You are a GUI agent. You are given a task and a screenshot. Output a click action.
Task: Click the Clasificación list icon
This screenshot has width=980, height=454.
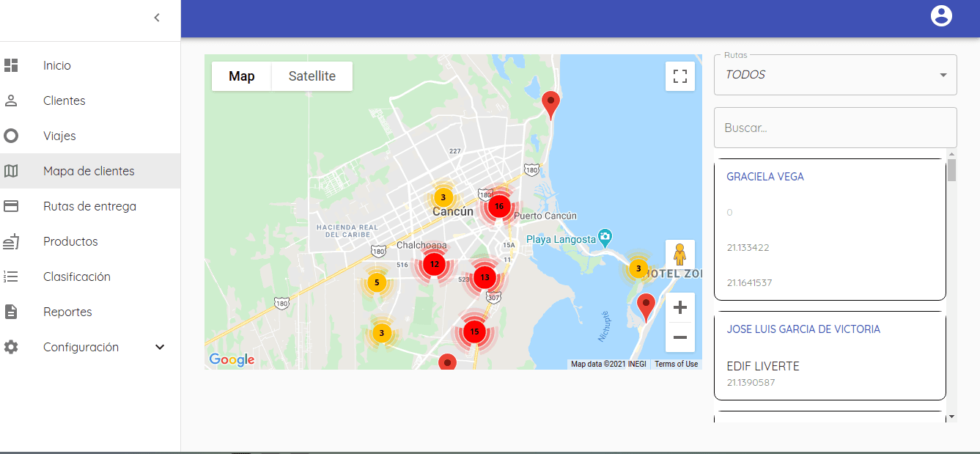pos(11,277)
